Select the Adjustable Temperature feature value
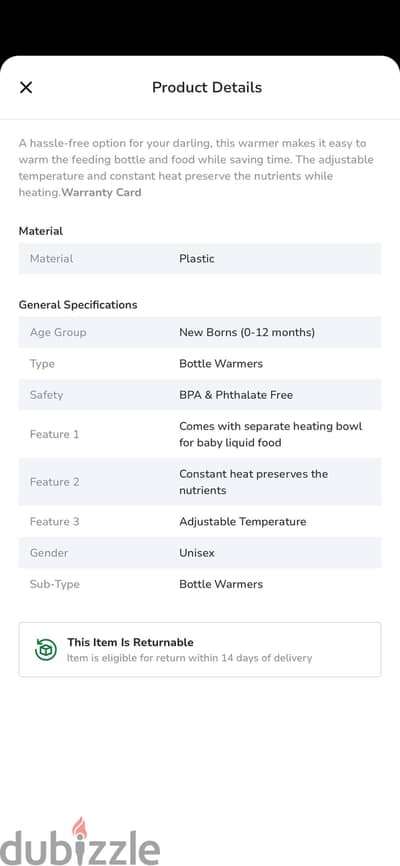Image resolution: width=400 pixels, height=866 pixels. point(243,521)
